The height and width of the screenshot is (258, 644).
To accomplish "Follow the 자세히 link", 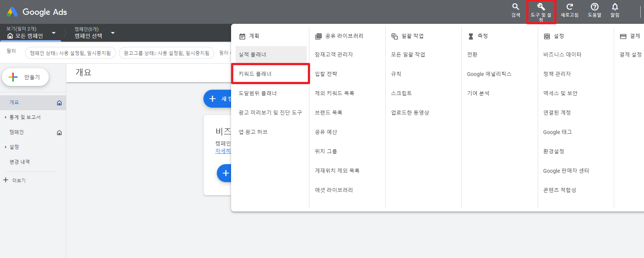I will (223, 151).
